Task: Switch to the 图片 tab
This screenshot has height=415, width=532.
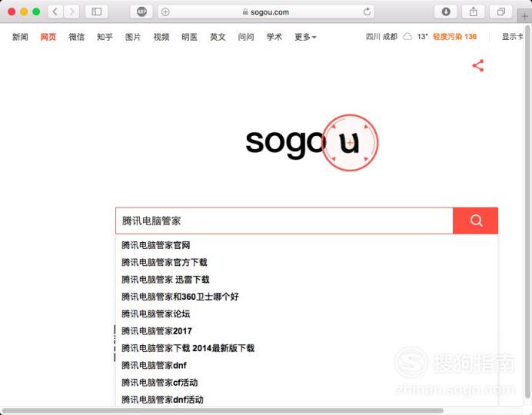Action: point(133,37)
